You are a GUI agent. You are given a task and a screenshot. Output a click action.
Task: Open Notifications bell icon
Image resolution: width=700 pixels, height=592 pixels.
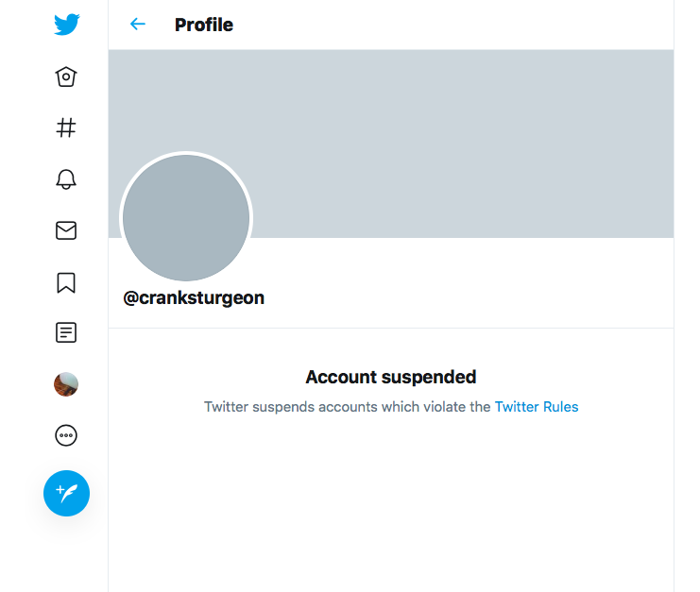[66, 179]
